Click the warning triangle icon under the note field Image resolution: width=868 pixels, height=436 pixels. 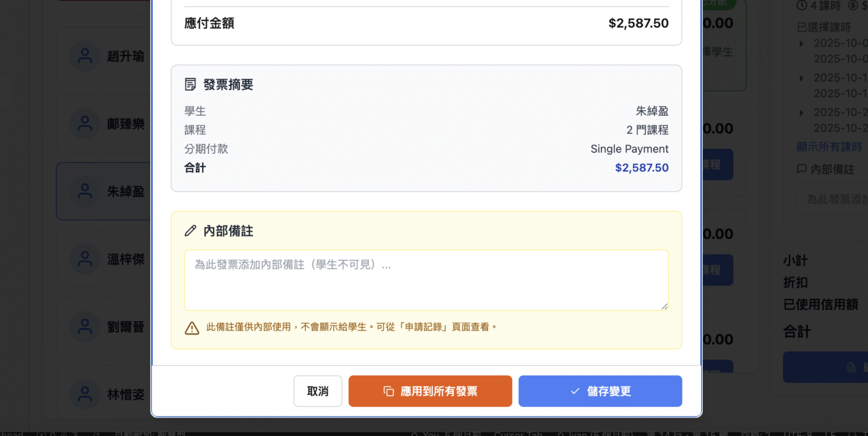(x=192, y=328)
